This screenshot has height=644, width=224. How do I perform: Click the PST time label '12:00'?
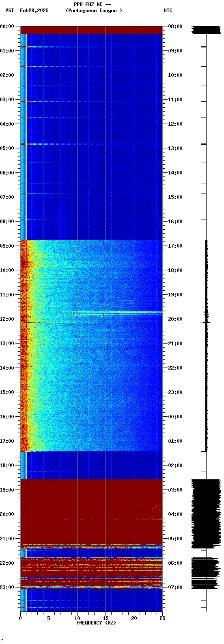[7, 319]
